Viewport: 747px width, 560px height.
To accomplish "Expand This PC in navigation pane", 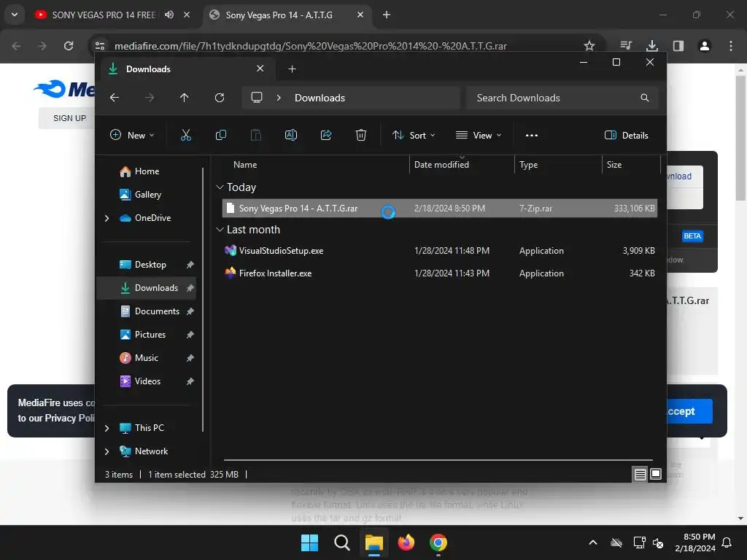I will tap(107, 428).
